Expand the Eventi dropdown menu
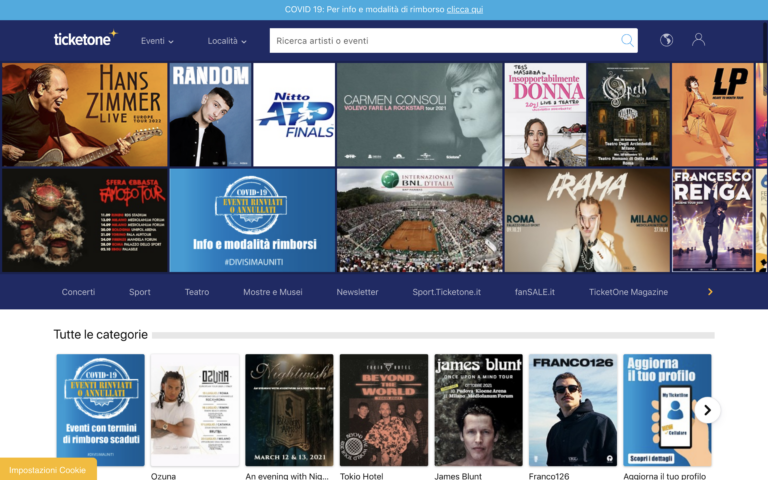Image resolution: width=768 pixels, height=480 pixels. click(x=157, y=41)
